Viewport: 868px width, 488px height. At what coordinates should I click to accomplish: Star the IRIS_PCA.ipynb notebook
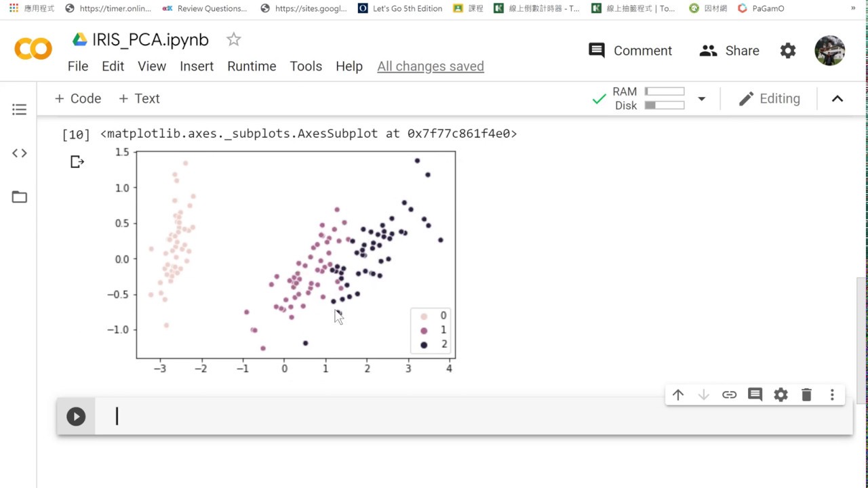click(x=233, y=40)
